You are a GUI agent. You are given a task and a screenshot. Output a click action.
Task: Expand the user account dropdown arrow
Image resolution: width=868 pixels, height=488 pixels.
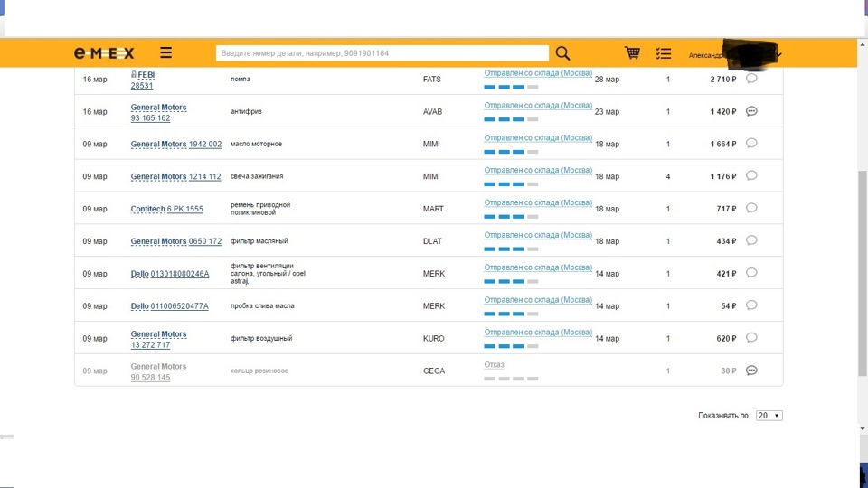coord(778,54)
